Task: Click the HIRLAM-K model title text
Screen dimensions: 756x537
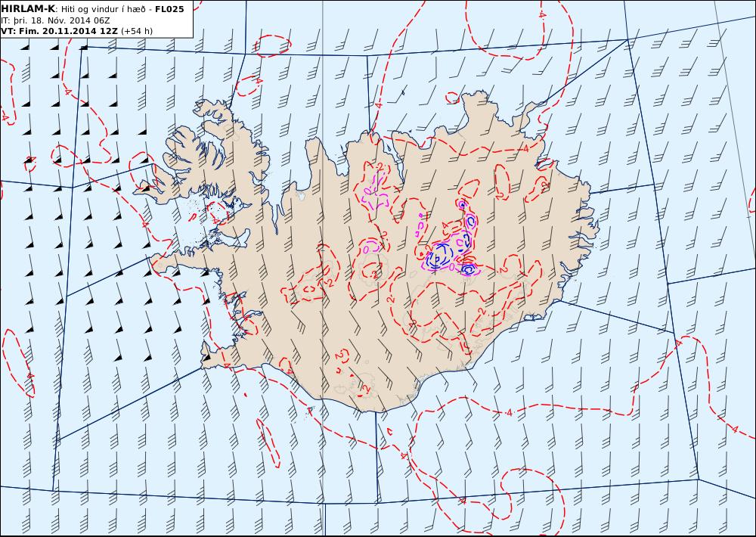Action: (x=28, y=9)
